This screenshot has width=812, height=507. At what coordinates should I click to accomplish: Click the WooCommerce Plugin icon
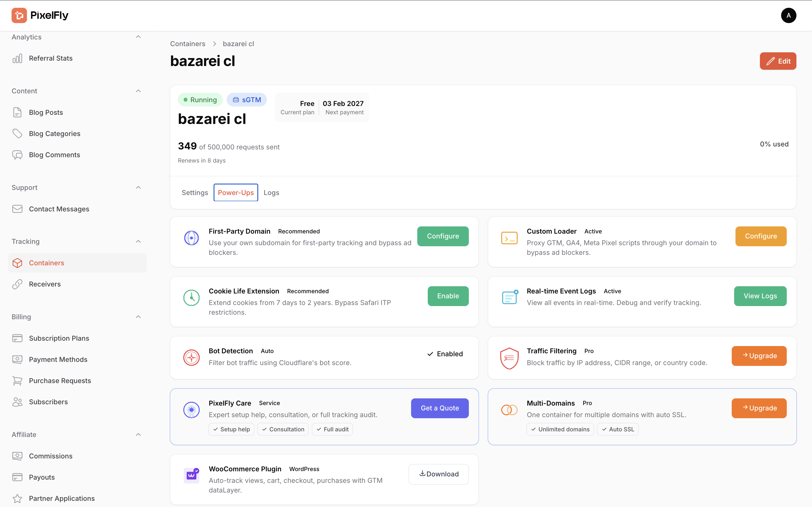click(191, 475)
